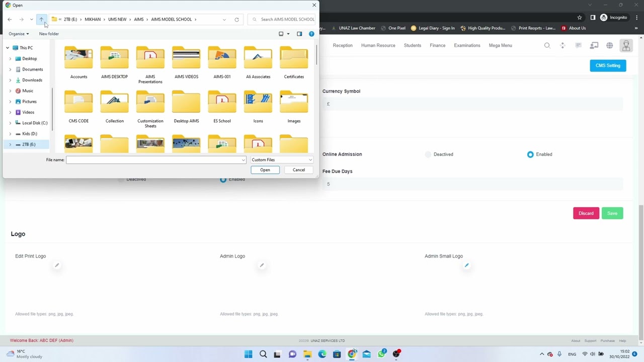This screenshot has height=362, width=644.
Task: Open the File name history dropdown
Action: point(244,160)
